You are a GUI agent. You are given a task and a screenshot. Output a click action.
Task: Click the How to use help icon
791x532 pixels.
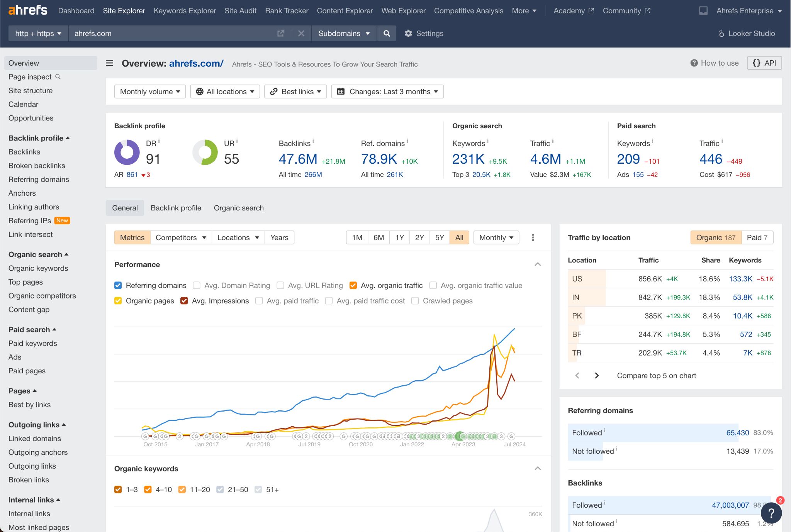693,63
